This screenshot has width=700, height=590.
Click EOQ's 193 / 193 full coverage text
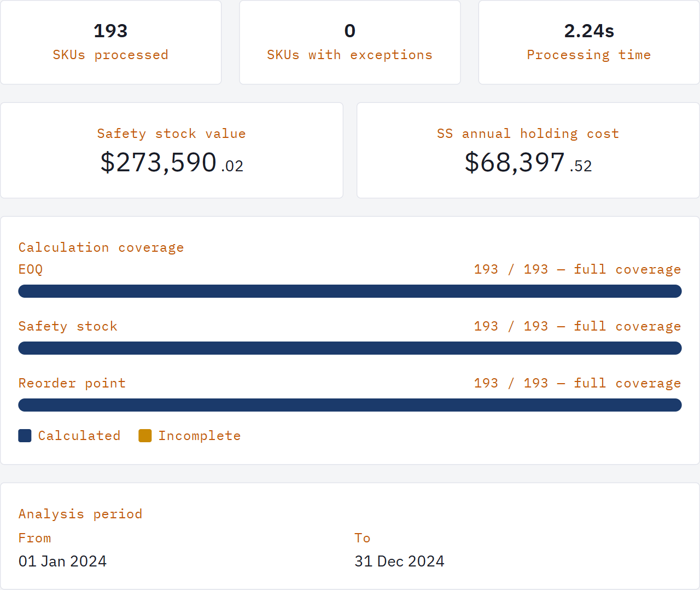[x=577, y=269]
